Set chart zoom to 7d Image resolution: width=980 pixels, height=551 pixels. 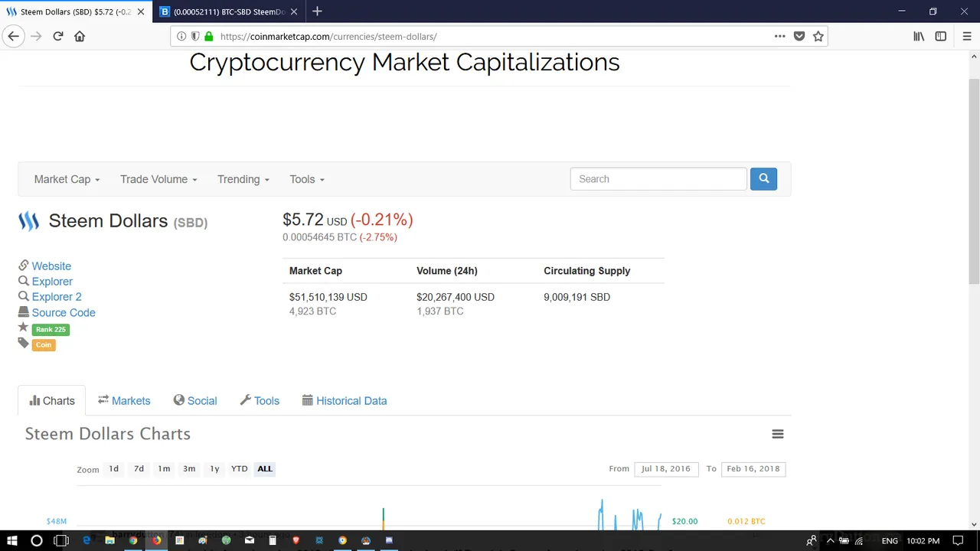point(139,468)
